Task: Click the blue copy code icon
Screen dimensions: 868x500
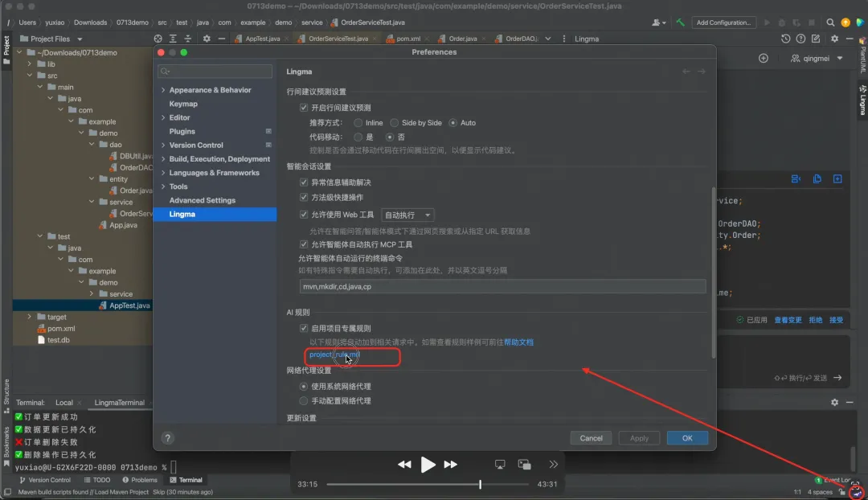Action: point(817,178)
